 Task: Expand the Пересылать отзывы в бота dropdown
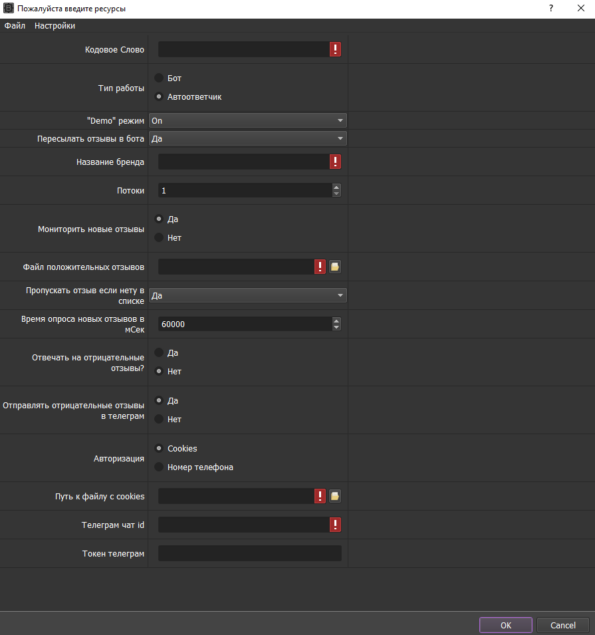click(x=247, y=139)
